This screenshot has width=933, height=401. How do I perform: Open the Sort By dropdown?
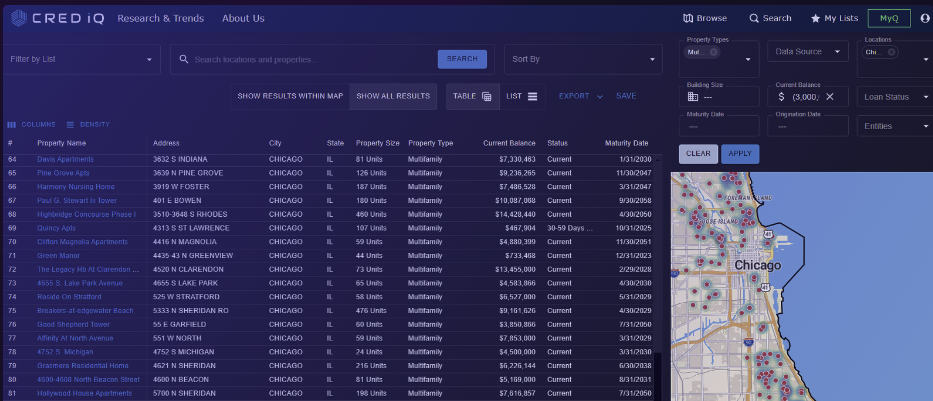point(583,59)
